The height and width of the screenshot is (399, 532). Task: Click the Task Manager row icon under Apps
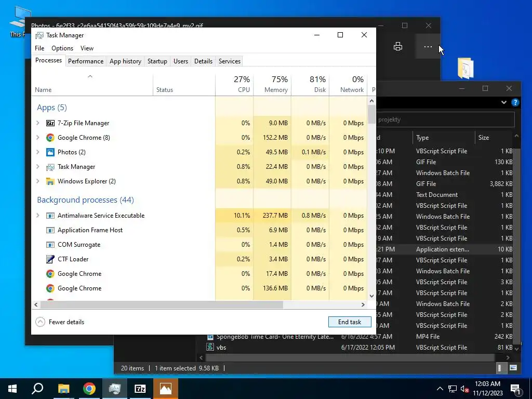click(50, 167)
